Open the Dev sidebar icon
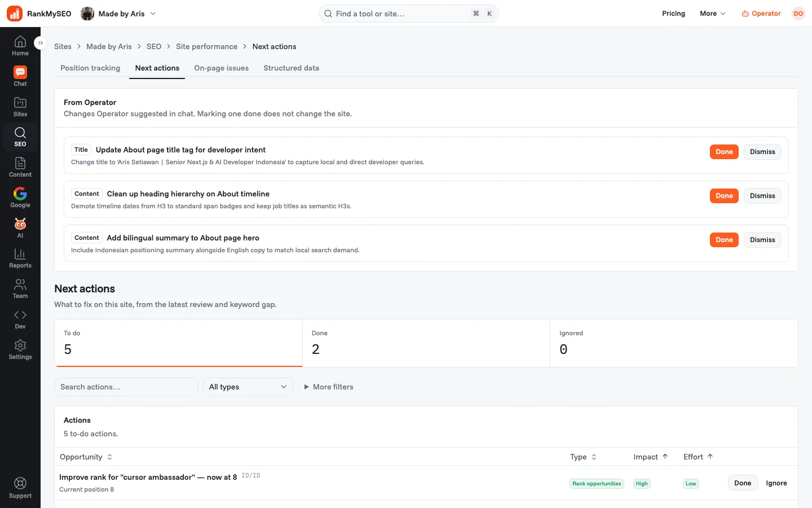The image size is (812, 508). [20, 319]
